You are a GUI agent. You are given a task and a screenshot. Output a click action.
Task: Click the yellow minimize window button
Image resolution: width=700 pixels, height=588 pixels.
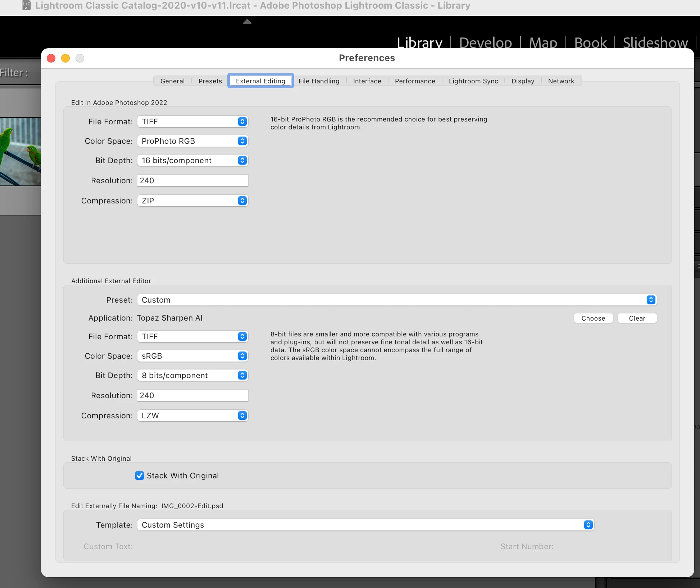(x=65, y=58)
